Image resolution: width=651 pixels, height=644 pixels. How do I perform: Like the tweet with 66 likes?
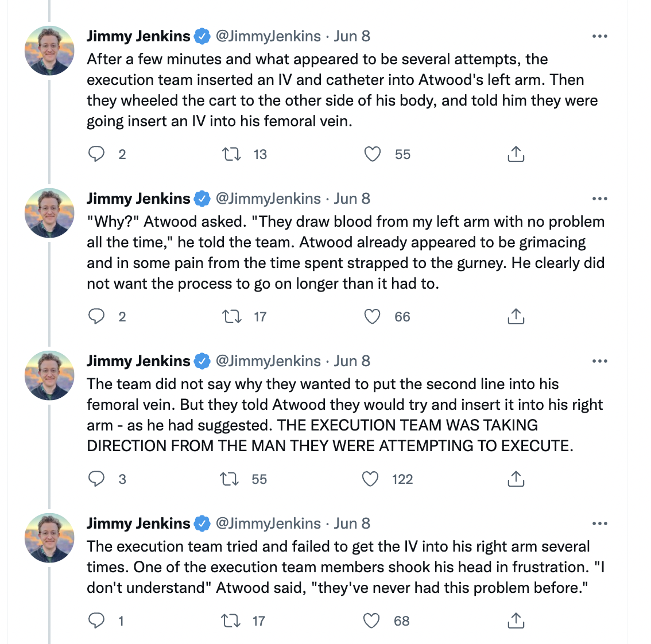pos(373,316)
